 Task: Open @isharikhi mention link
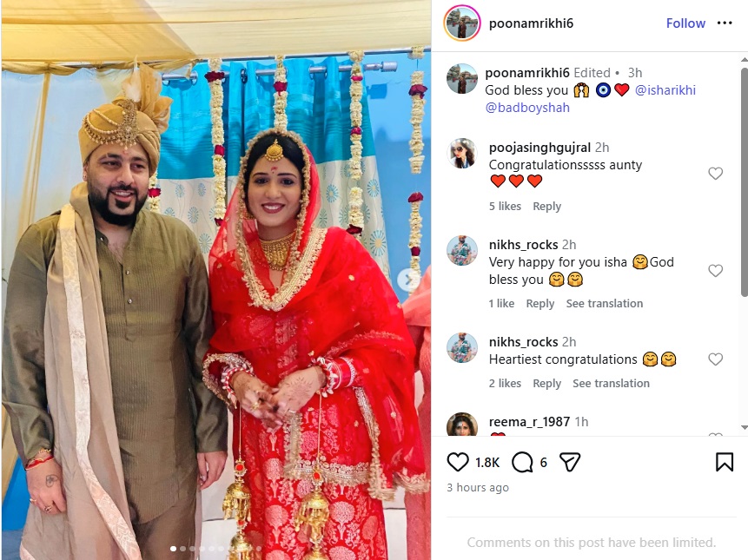[665, 90]
